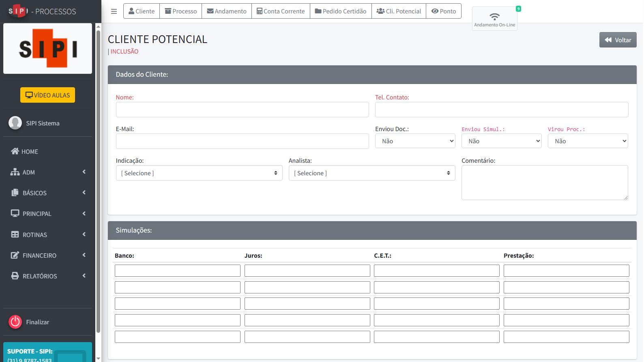Click the HOME house icon
Image resolution: width=644 pixels, height=362 pixels.
[x=15, y=151]
